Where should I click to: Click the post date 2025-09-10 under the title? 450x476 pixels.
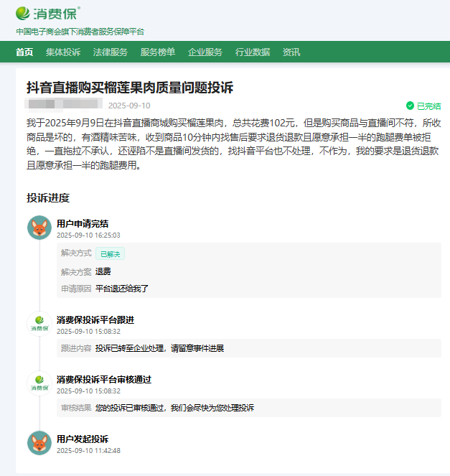[x=129, y=106]
